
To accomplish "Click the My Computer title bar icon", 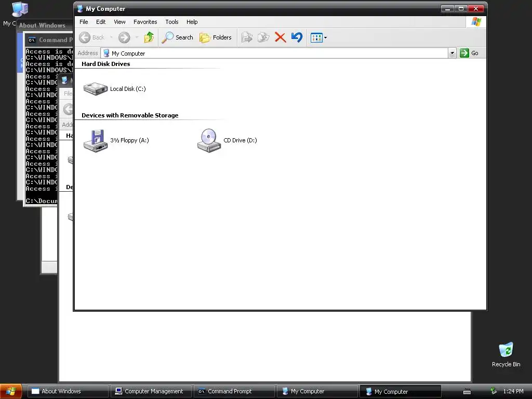I will 80,9.
